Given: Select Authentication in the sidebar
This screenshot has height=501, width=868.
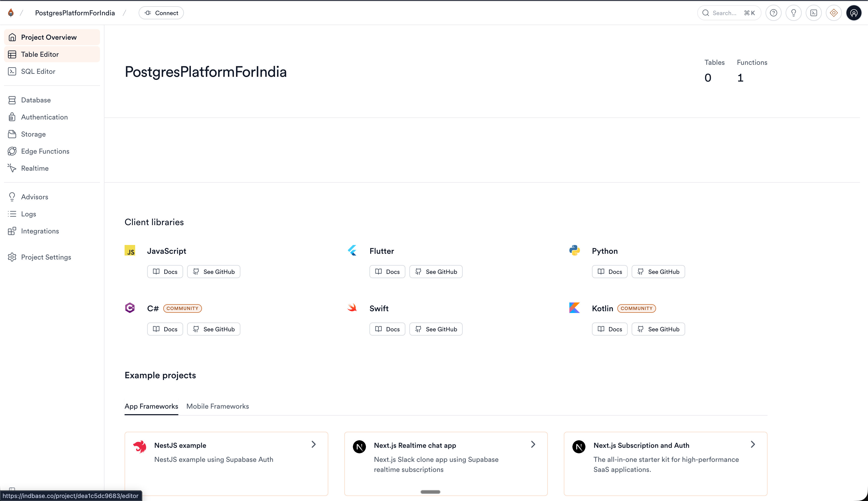Looking at the screenshot, I should pyautogui.click(x=44, y=117).
